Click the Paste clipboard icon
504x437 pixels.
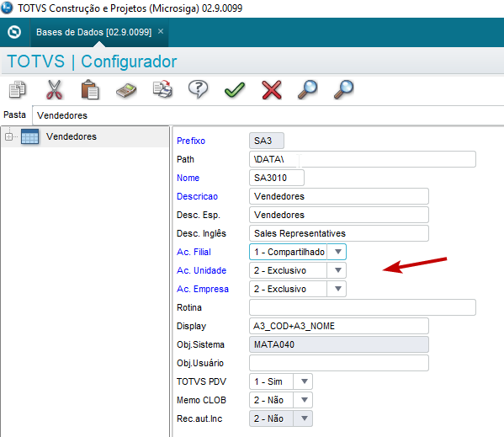tap(90, 89)
